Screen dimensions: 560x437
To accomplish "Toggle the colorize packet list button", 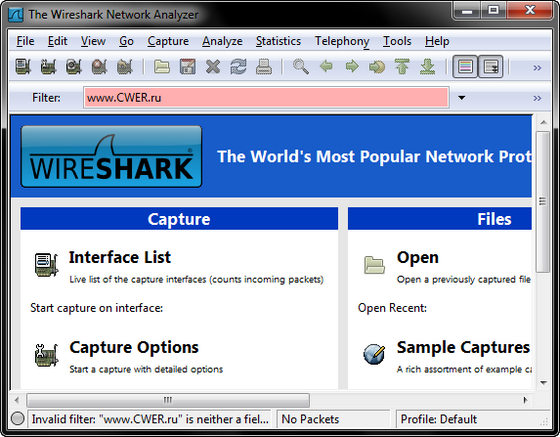I will coord(465,67).
